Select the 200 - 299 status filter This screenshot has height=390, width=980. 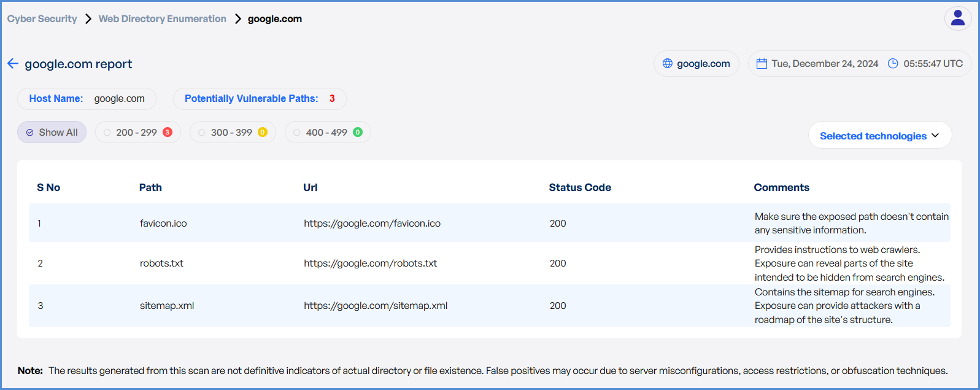click(136, 132)
